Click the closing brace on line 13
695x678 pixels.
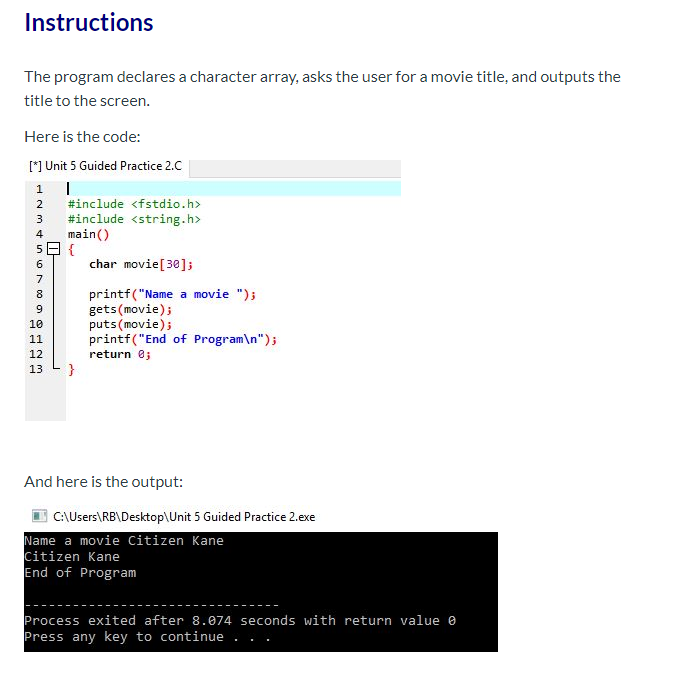71,370
